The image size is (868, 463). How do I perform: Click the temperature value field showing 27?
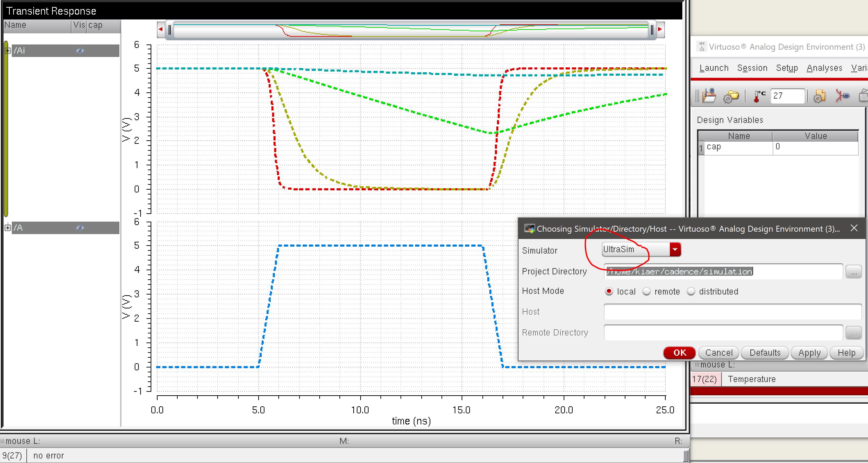787,96
